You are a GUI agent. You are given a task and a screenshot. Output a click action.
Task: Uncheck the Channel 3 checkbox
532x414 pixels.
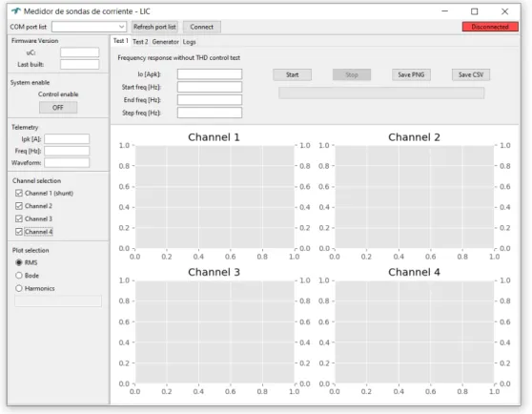tap(19, 218)
